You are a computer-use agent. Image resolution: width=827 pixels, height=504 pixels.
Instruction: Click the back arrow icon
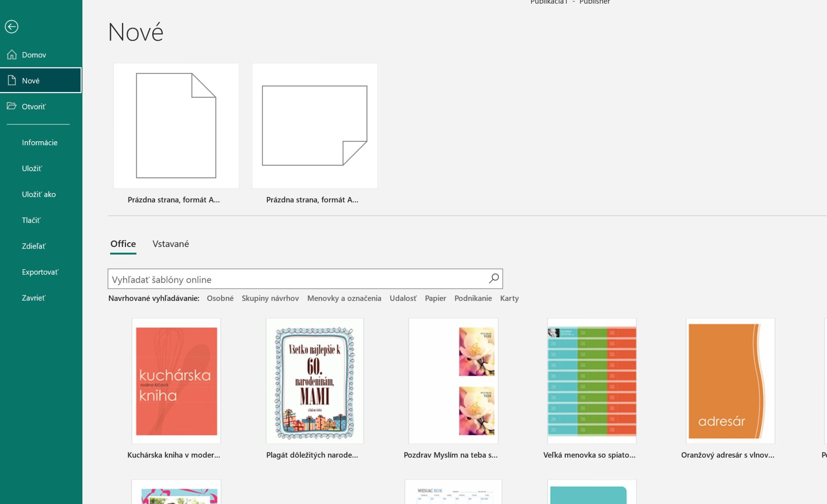coord(12,27)
